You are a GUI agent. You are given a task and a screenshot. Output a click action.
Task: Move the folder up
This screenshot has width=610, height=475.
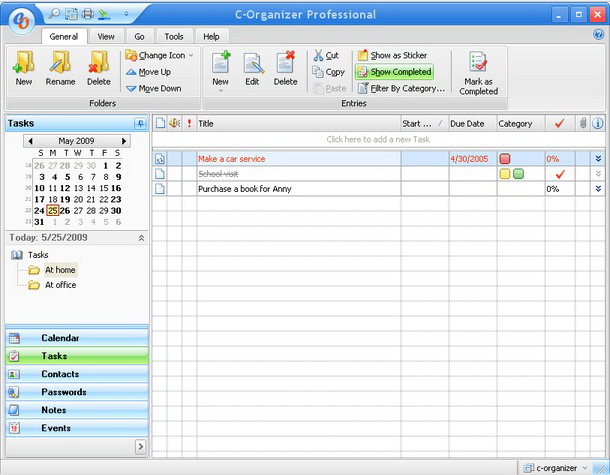point(149,72)
